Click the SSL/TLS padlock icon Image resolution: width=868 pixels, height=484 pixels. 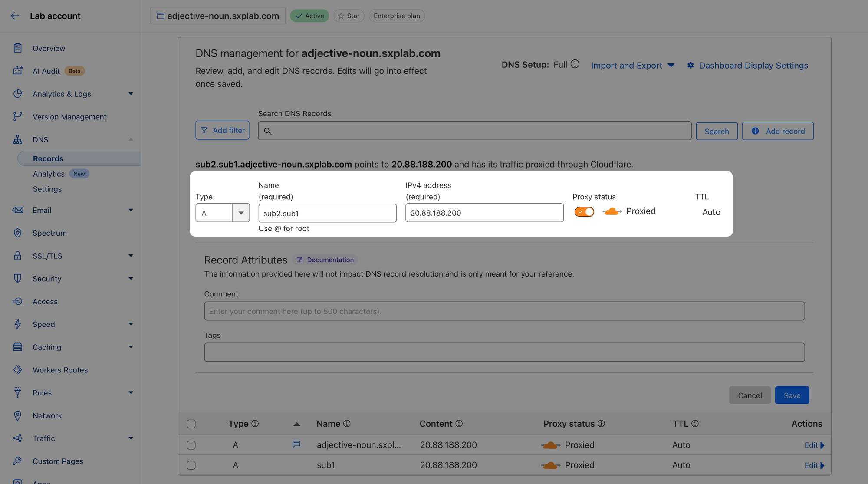click(x=17, y=256)
